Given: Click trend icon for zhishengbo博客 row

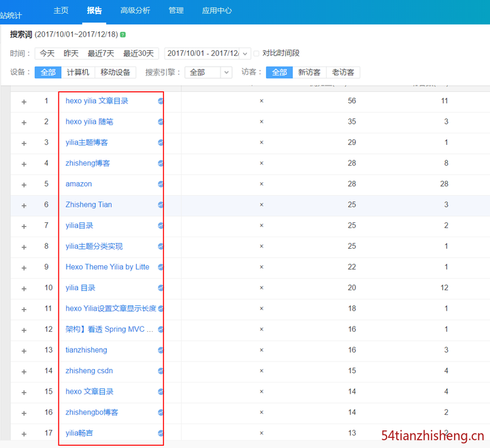Looking at the screenshot, I should 161,413.
